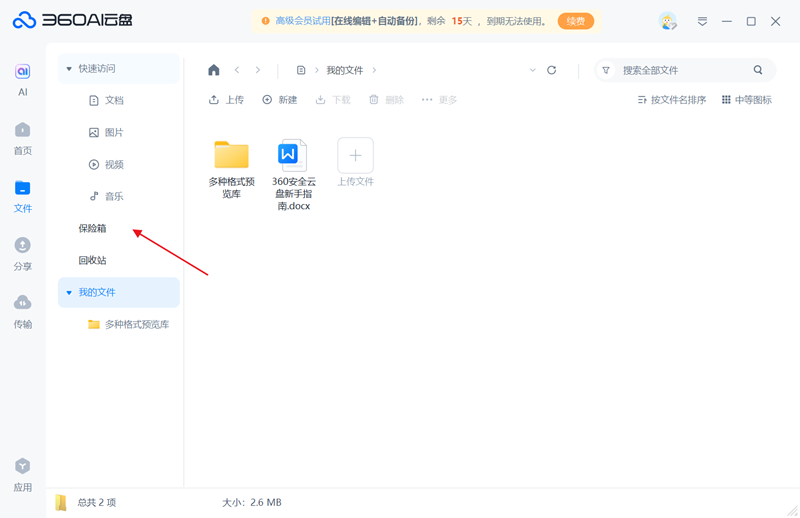Collapse the 我的文件 tree node
The width and height of the screenshot is (800, 518).
[x=69, y=293]
